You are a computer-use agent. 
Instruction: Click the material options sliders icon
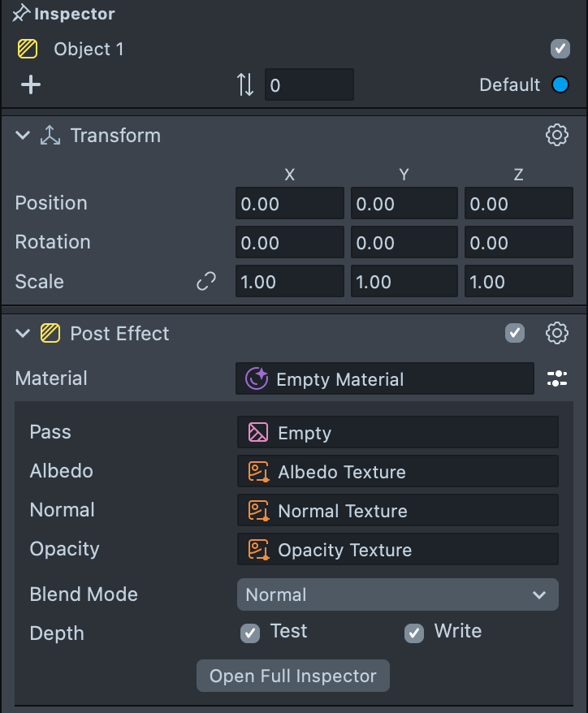click(x=557, y=378)
